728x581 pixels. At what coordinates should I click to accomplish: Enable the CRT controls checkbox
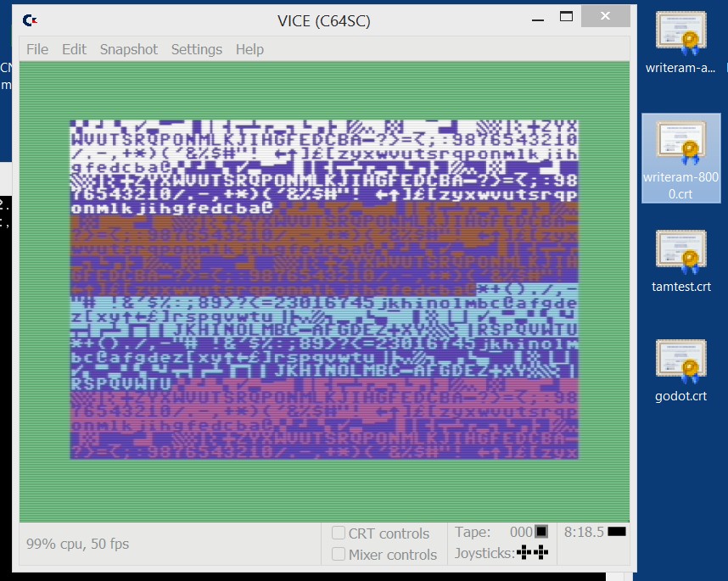tap(339, 533)
